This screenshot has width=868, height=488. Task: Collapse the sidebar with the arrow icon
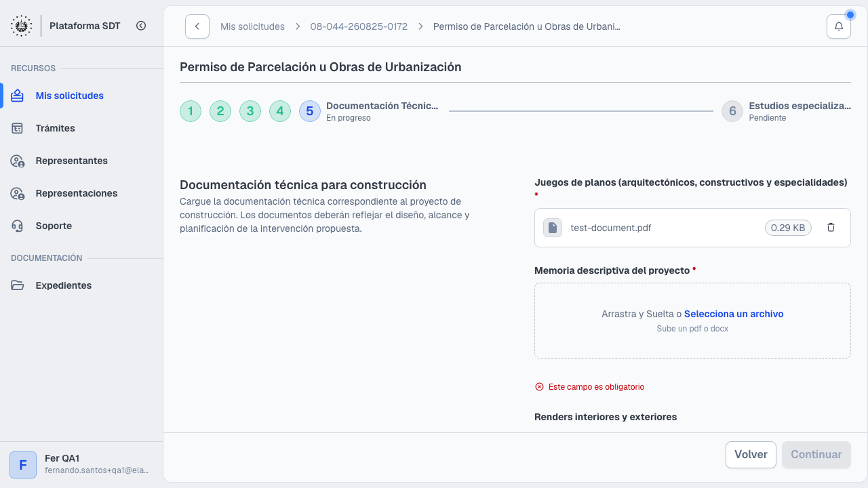tap(141, 26)
